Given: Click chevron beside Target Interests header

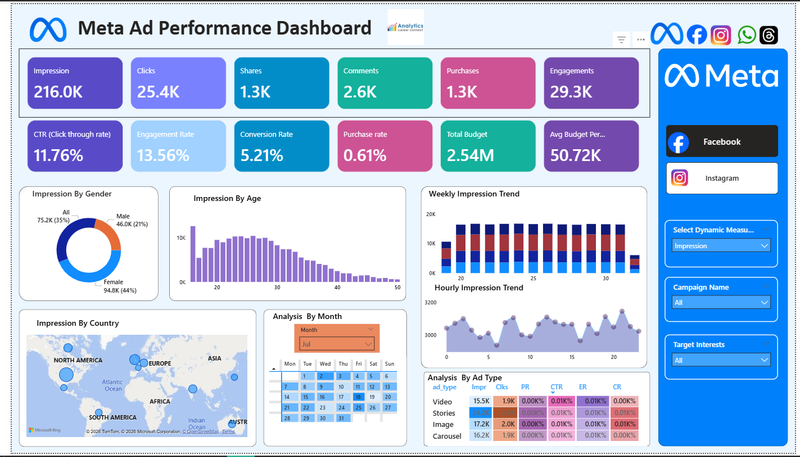Looking at the screenshot, I should click(766, 345).
